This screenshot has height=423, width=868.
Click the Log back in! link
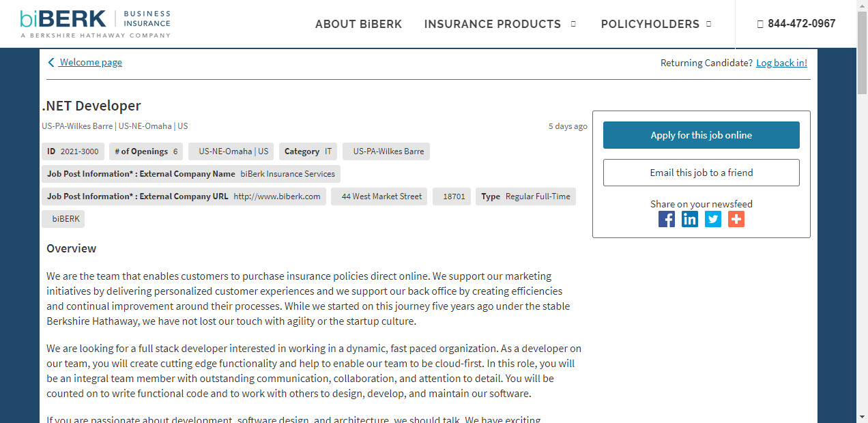click(781, 63)
